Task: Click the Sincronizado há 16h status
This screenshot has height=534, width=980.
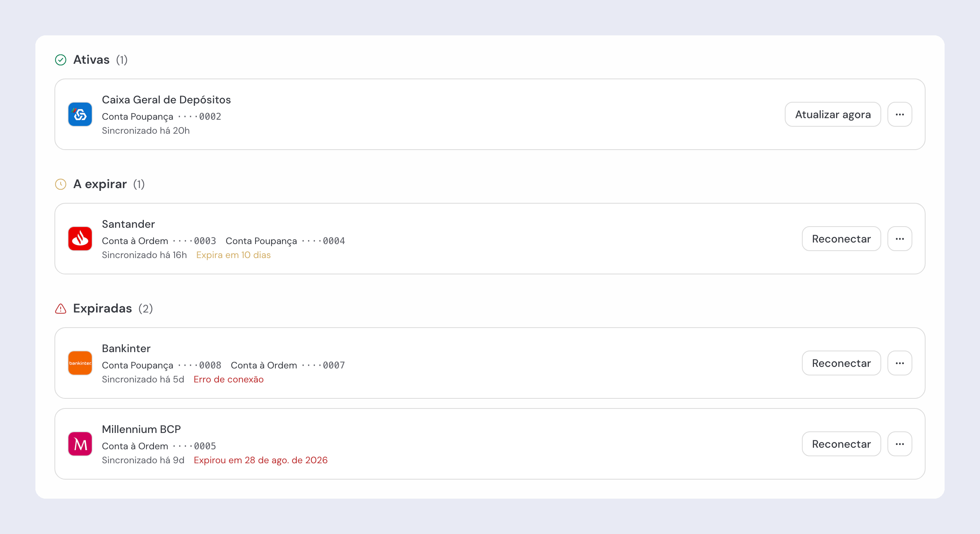Action: (144, 255)
